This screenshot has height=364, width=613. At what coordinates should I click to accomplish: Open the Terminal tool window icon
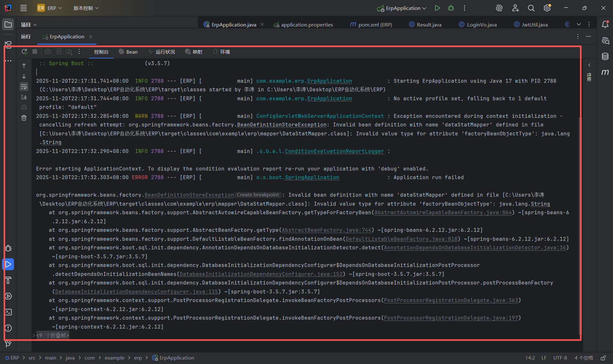point(8,312)
